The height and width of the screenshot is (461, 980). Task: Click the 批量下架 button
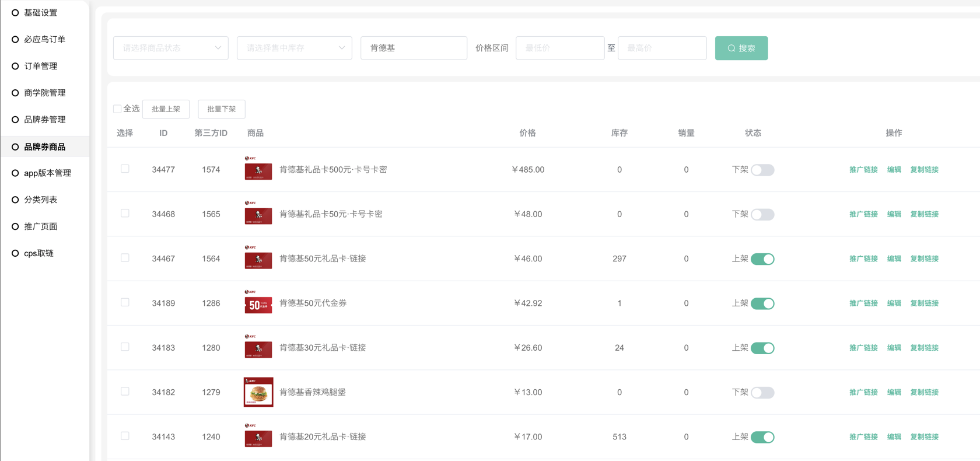(x=222, y=109)
